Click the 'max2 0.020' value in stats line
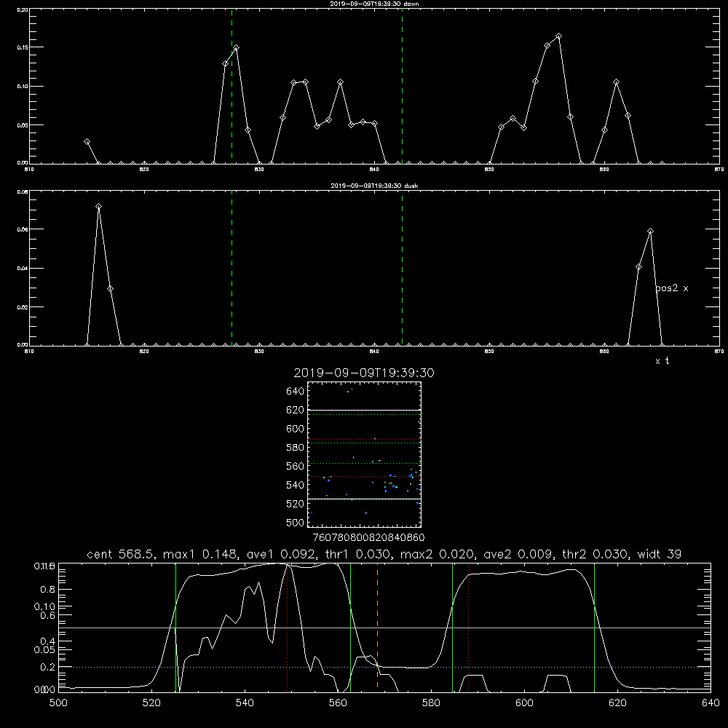The height and width of the screenshot is (728, 728). (438, 554)
